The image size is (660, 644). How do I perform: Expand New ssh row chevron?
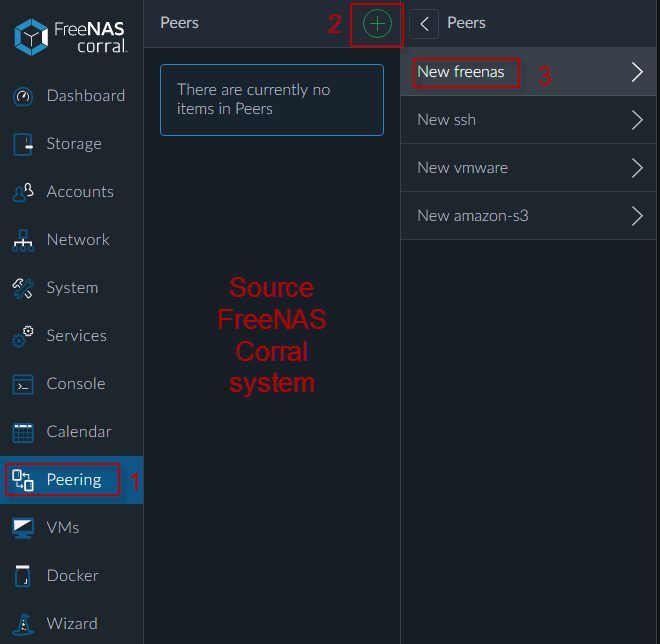pos(637,120)
